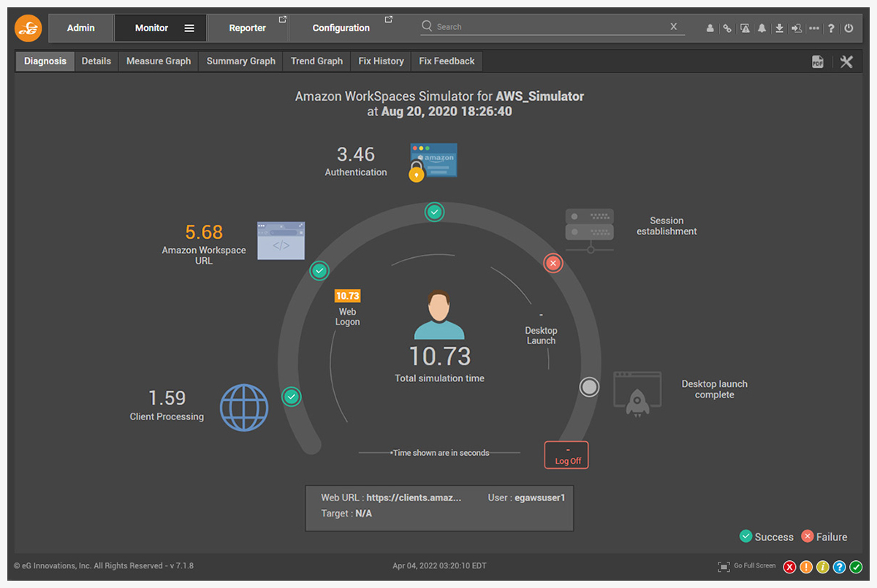Open the help question mark icon
The height and width of the screenshot is (588, 877).
point(832,28)
